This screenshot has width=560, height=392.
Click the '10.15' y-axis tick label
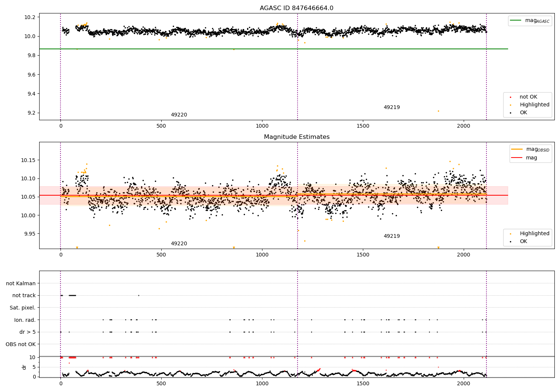click(28, 161)
